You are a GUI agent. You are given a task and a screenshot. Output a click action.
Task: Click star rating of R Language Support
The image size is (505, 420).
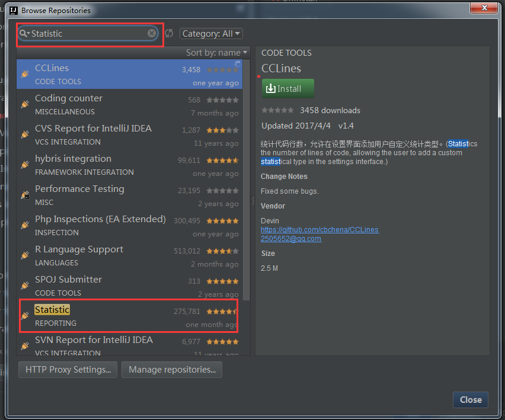222,251
